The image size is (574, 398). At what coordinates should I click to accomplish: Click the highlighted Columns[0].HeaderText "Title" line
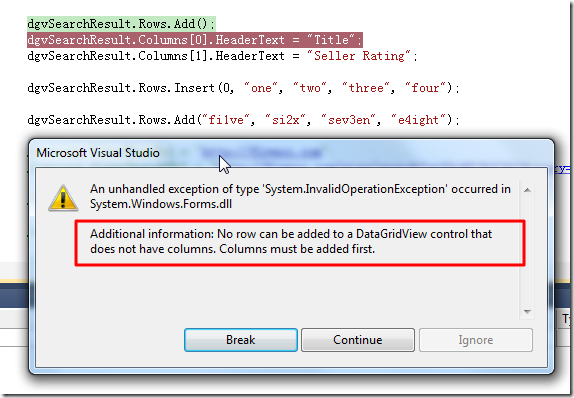point(195,40)
